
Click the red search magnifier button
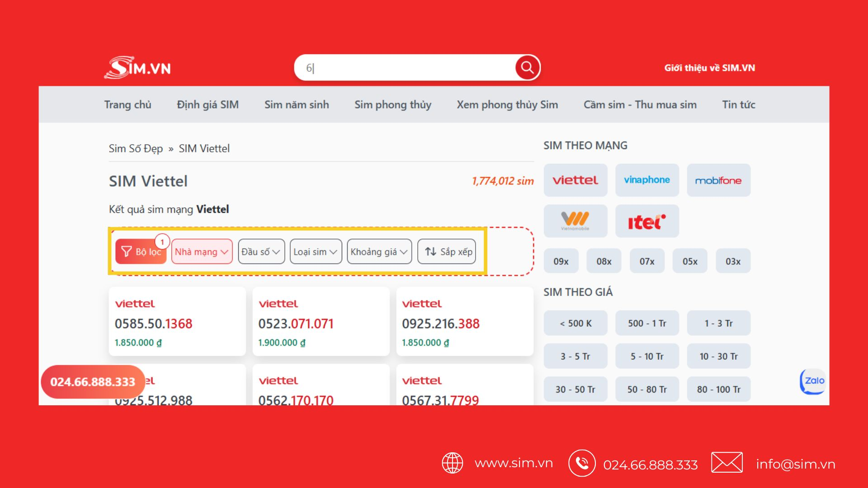coord(527,68)
